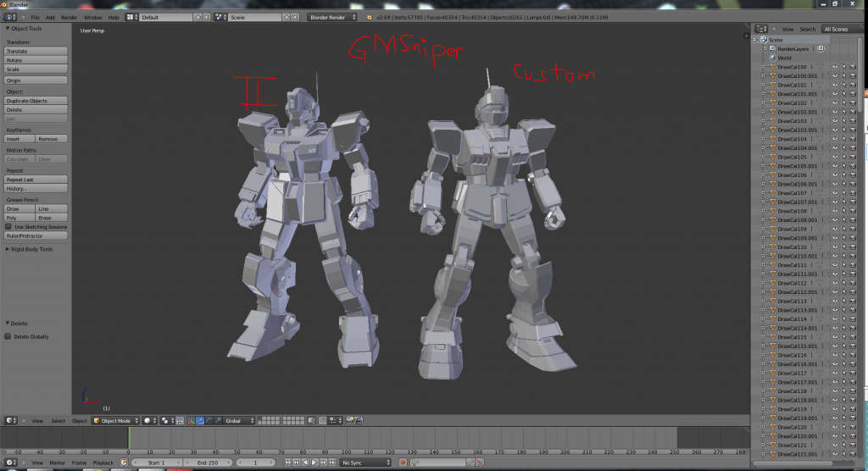Play the animation forward
This screenshot has width=868, height=471.
click(314, 463)
